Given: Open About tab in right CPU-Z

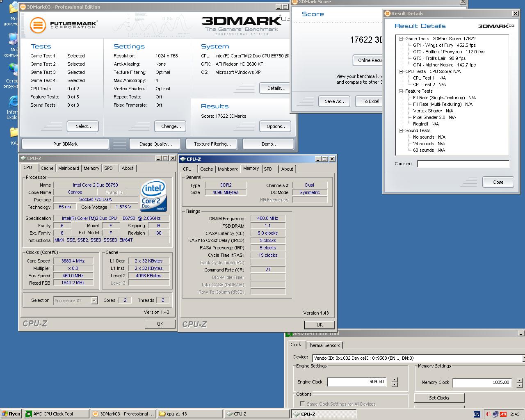Looking at the screenshot, I should coord(287,169).
